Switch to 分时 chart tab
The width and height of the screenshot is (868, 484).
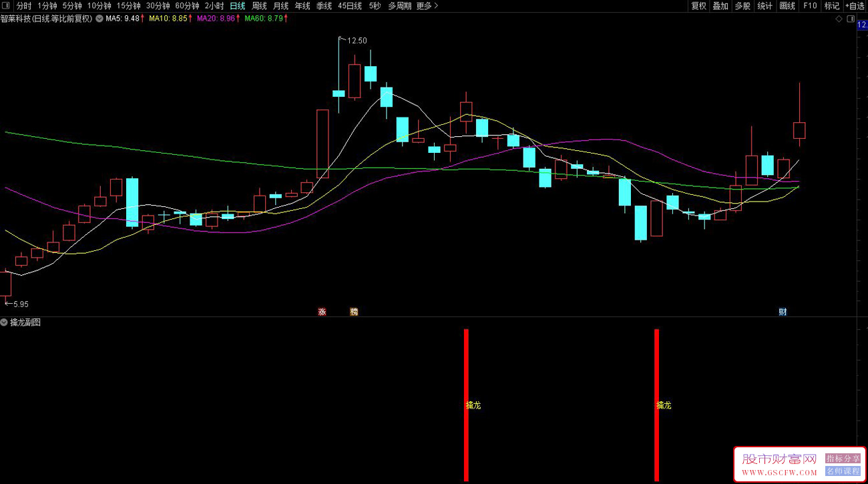[24, 6]
